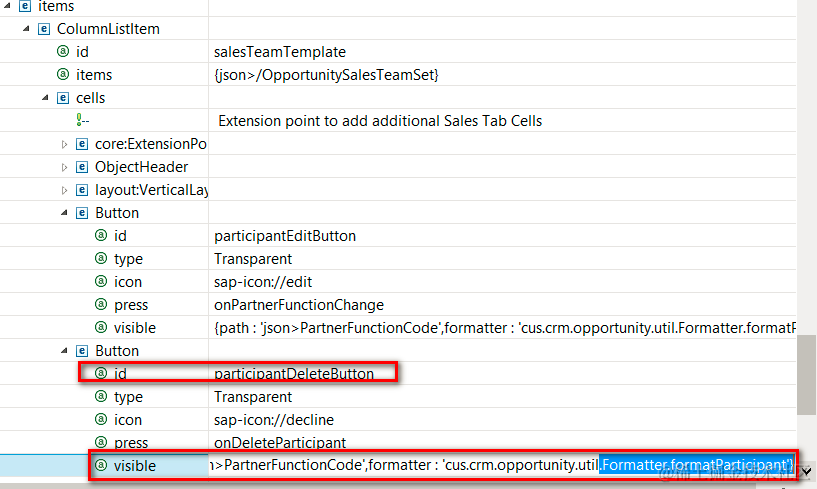
Task: Select the comment 'Extension point to add additional Sales Tab Cells'
Action: pos(380,121)
